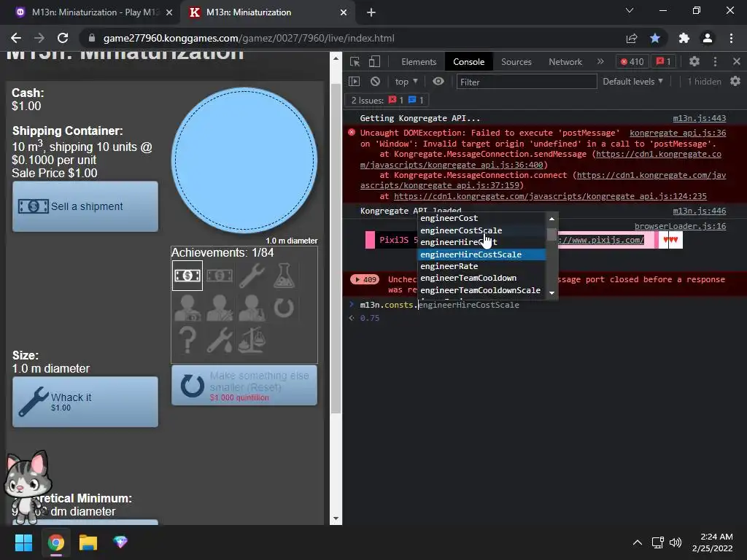
Task: Open DevTools three-dot customize menu
Action: 715,61
